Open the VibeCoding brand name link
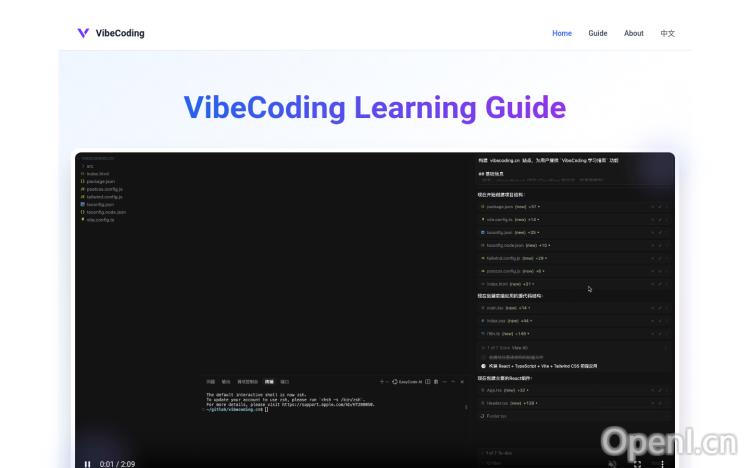The height and width of the screenshot is (468, 750). (120, 33)
